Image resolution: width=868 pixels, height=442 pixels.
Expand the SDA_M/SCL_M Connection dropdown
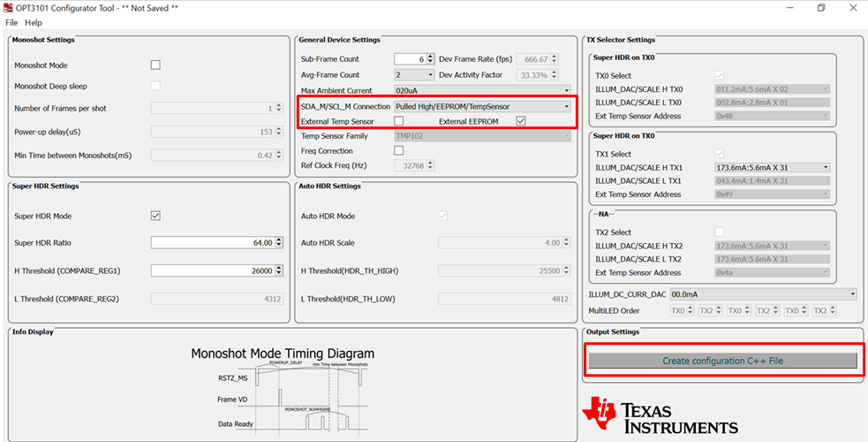coord(482,106)
